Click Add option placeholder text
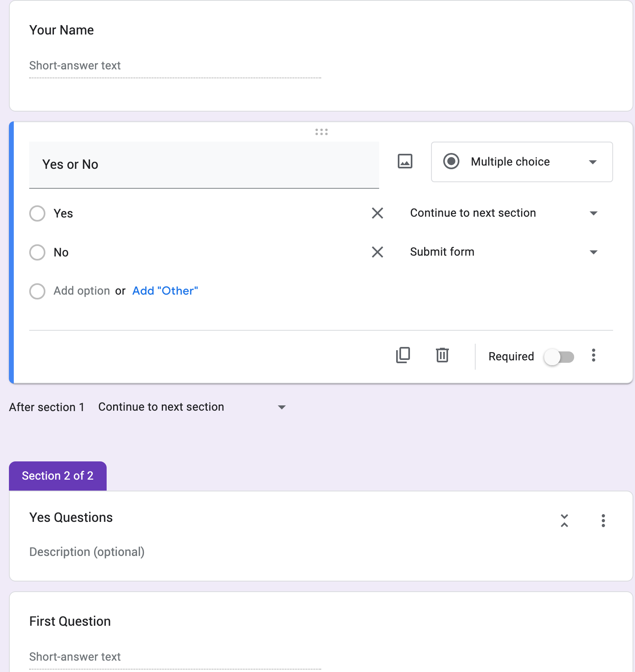Viewport: 635px width, 672px height. click(x=82, y=291)
